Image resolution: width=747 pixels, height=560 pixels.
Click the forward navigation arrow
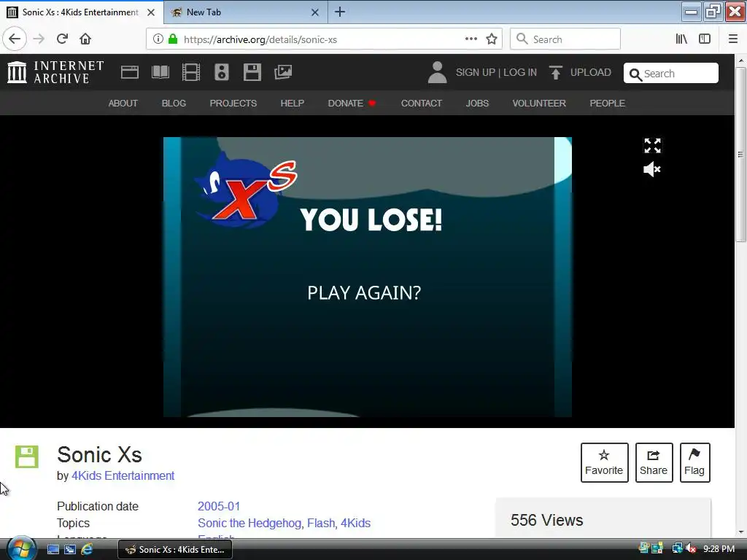(39, 39)
